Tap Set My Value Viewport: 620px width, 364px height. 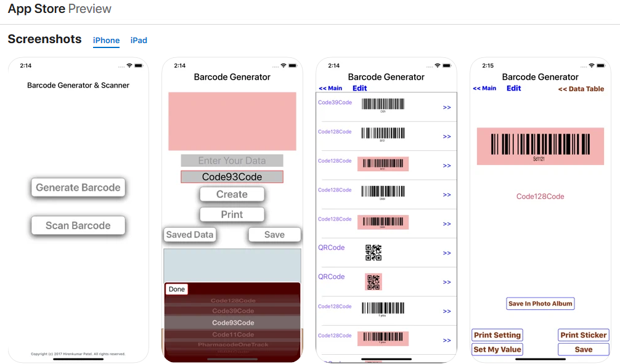click(x=497, y=349)
